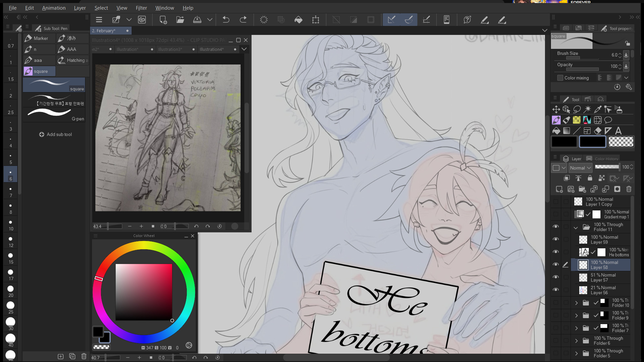Select the Eraser tool

click(598, 131)
